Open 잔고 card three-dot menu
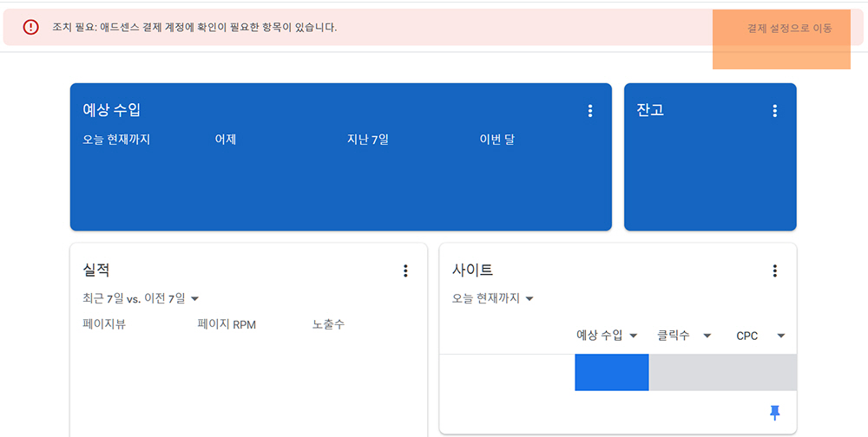868x437 pixels. coord(774,111)
